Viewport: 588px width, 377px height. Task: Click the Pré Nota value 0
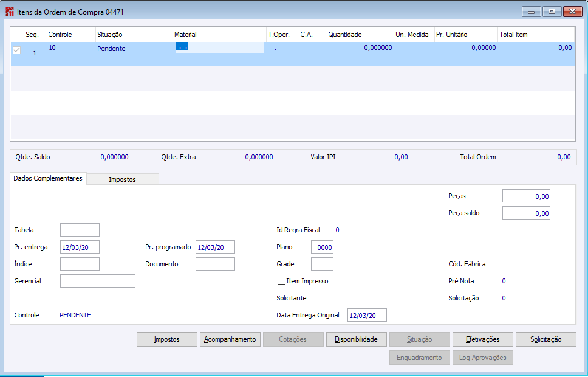(x=504, y=281)
